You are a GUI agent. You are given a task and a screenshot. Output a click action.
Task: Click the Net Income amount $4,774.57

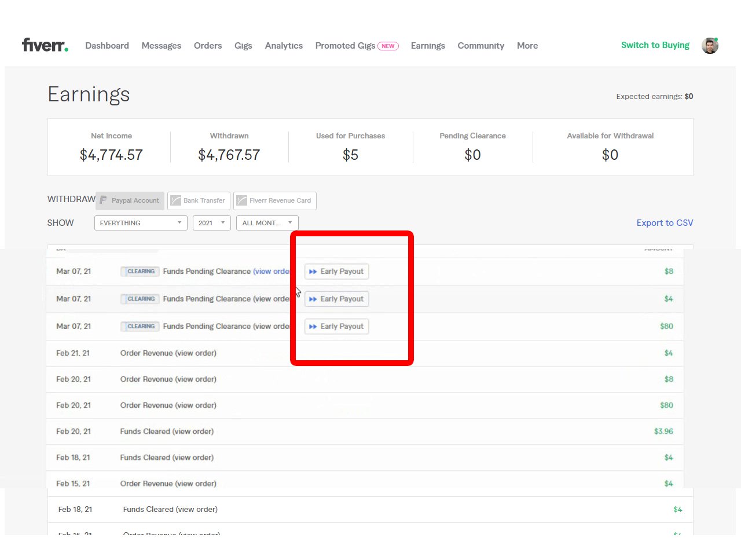click(x=111, y=155)
